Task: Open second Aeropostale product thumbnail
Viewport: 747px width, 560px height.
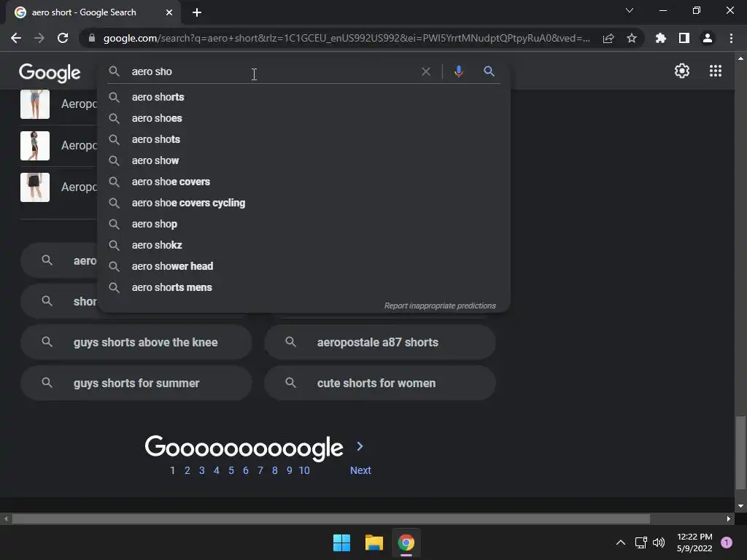Action: (x=35, y=146)
